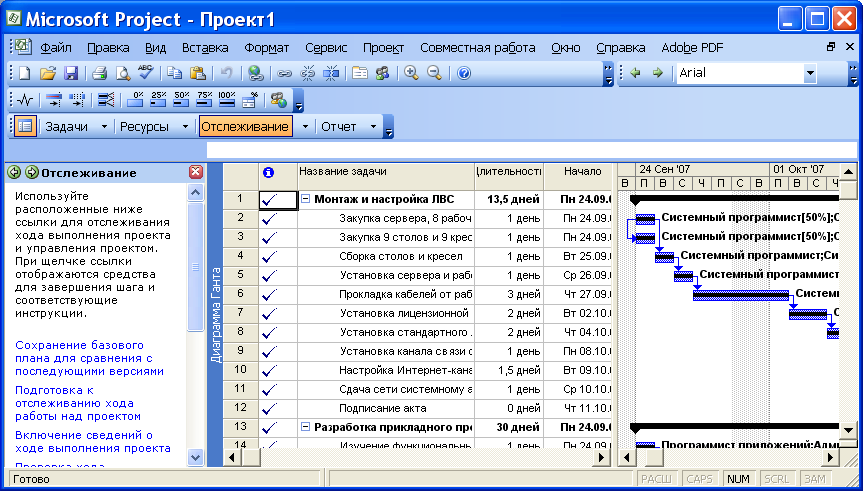Viewport: 863px width, 491px height.
Task: Select row 10 header number
Action: [x=241, y=370]
